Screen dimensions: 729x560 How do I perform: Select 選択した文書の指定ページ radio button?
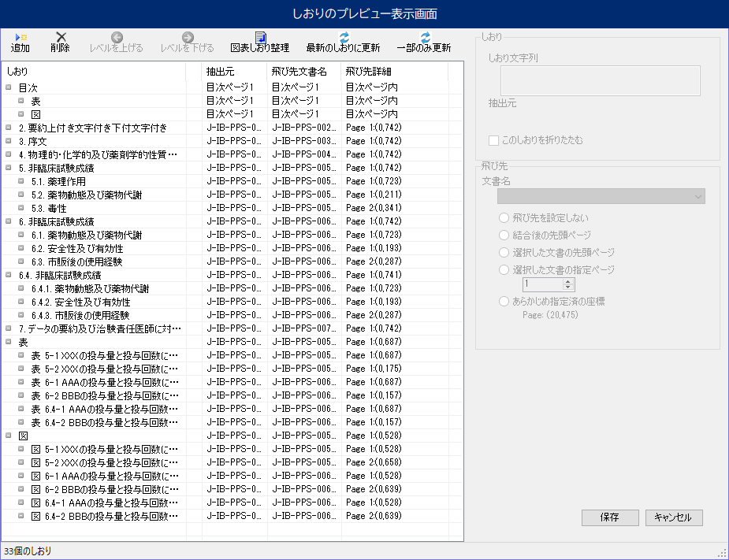[504, 269]
